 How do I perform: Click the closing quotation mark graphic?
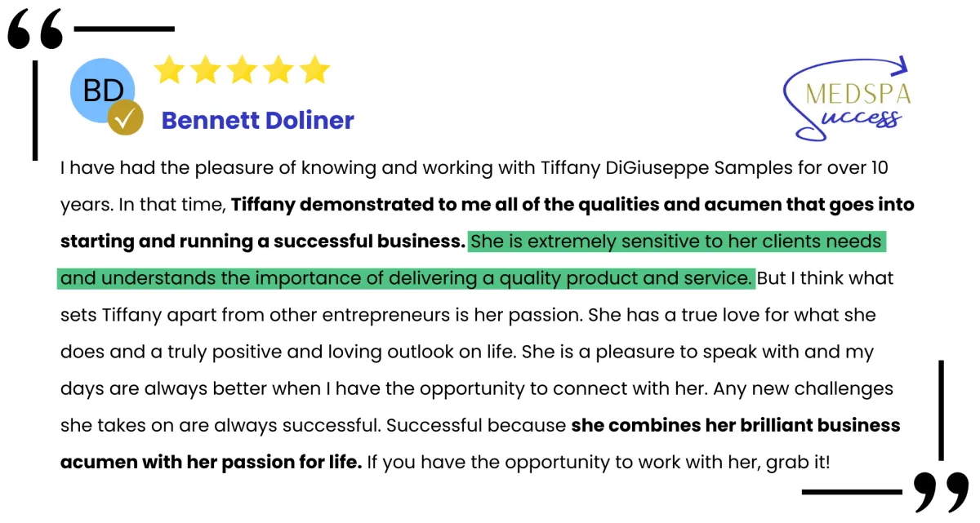coord(941,492)
